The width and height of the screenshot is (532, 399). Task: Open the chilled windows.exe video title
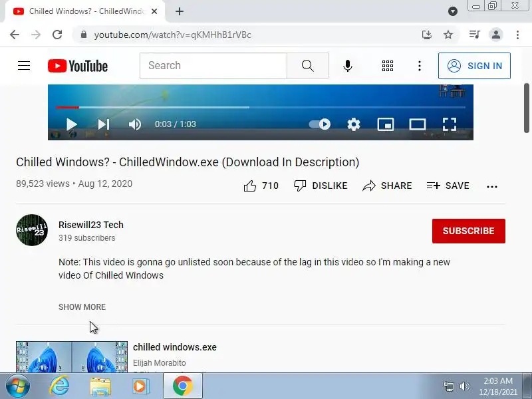(x=175, y=347)
